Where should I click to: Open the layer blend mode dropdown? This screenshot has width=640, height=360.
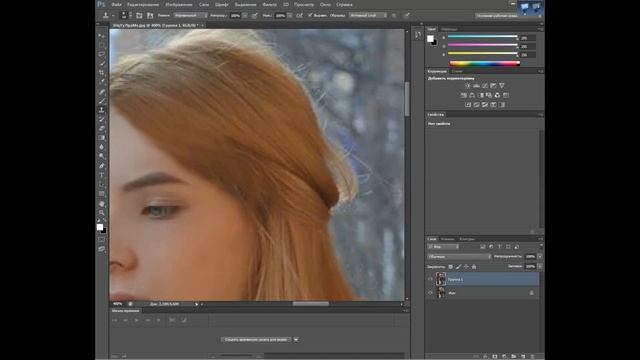click(459, 257)
